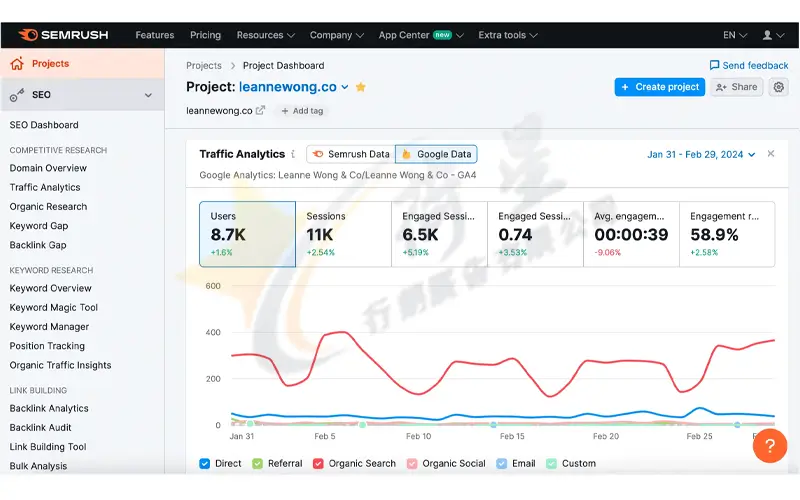Open Features in the top menu

pyautogui.click(x=155, y=35)
